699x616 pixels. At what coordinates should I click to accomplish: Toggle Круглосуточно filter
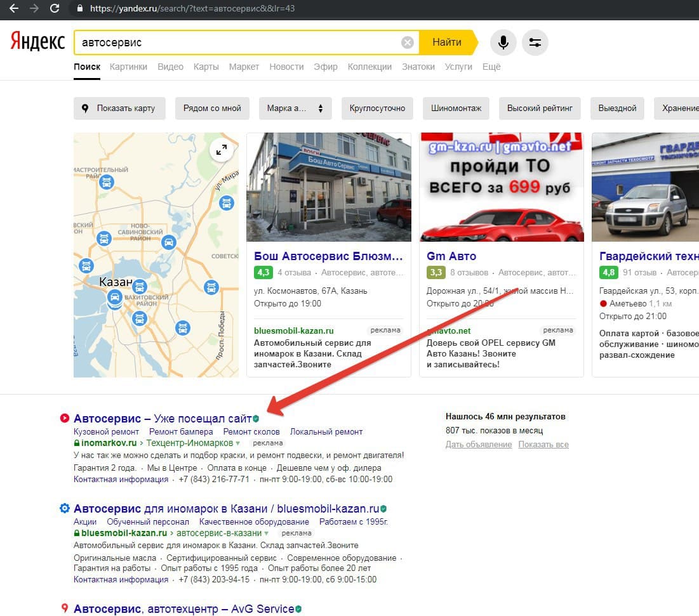tap(377, 108)
